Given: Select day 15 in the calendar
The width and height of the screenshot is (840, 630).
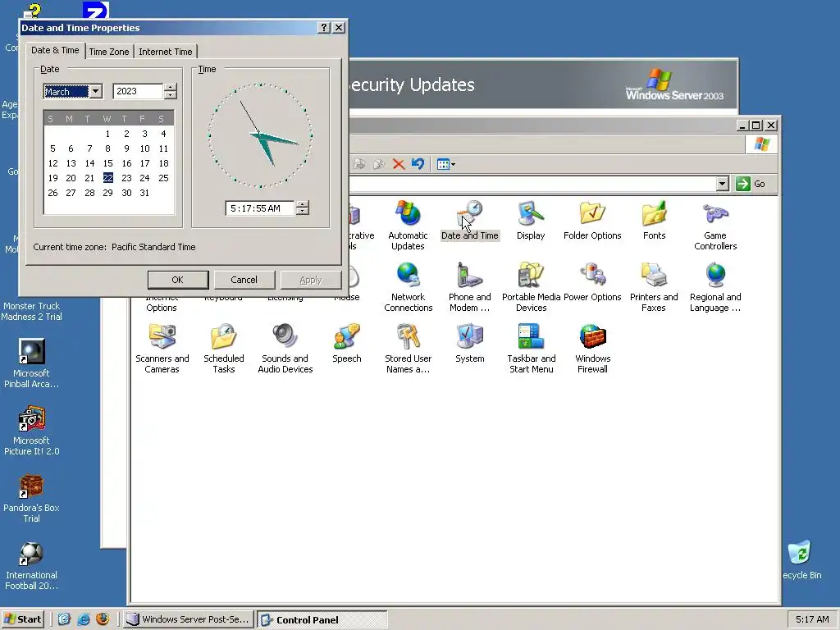Looking at the screenshot, I should (x=107, y=163).
